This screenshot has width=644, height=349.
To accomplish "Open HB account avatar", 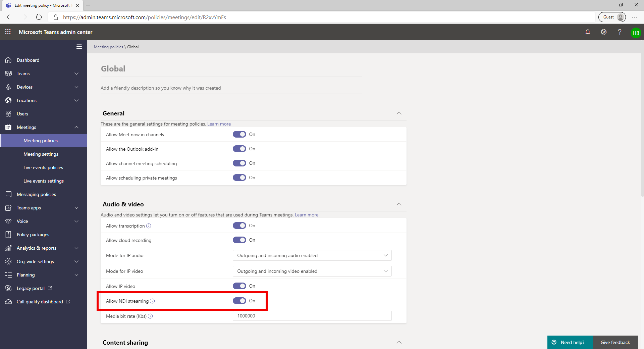I will 636,33.
